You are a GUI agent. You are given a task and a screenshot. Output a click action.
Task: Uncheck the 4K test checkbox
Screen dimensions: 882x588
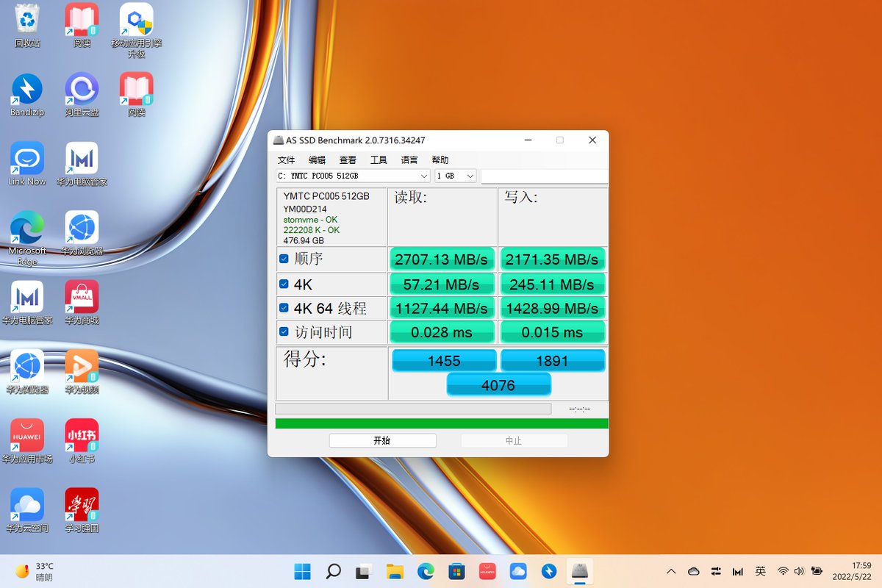pyautogui.click(x=284, y=284)
